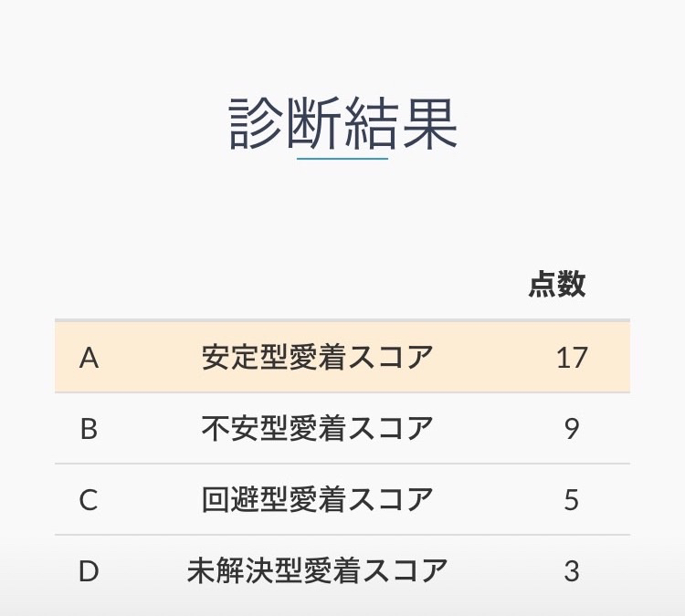Click the score 5 in row C
685x616 pixels.
pos(572,500)
